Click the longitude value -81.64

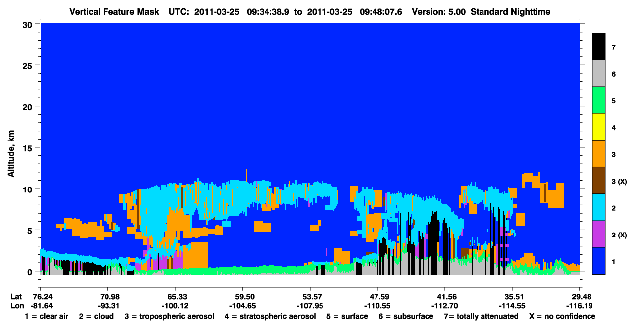[x=42, y=306]
